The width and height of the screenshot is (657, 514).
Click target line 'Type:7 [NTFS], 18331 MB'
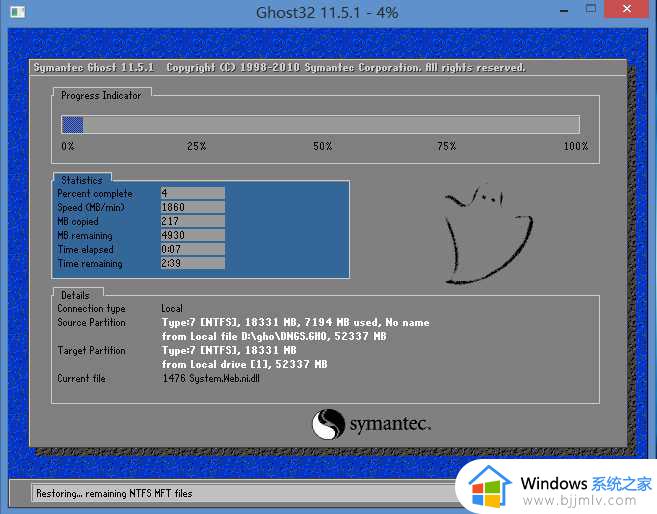pyautogui.click(x=229, y=350)
